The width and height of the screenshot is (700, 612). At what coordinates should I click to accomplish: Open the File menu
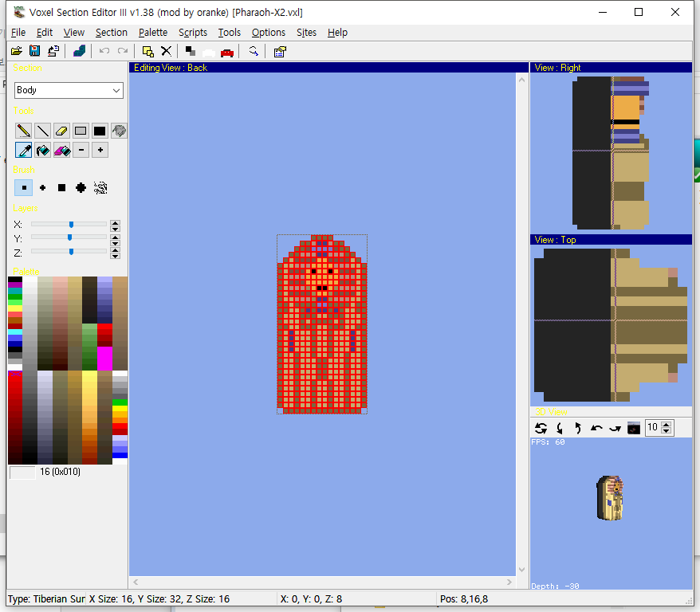(x=18, y=33)
